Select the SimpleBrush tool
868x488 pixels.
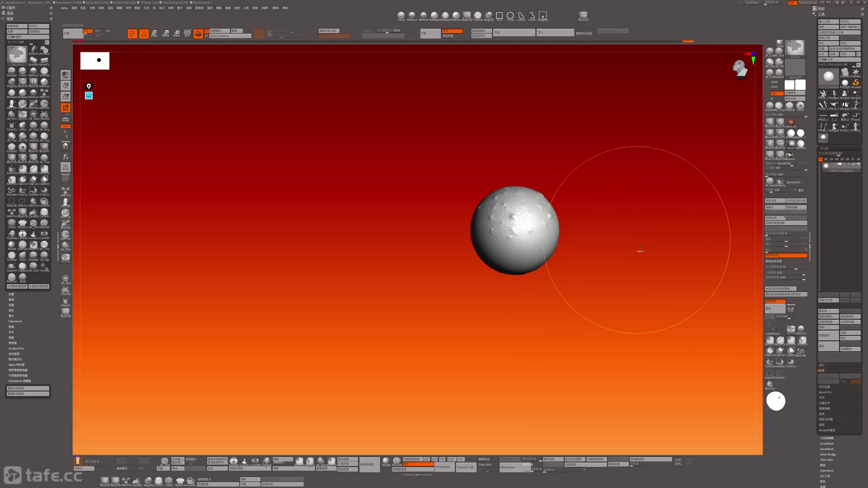[855, 84]
